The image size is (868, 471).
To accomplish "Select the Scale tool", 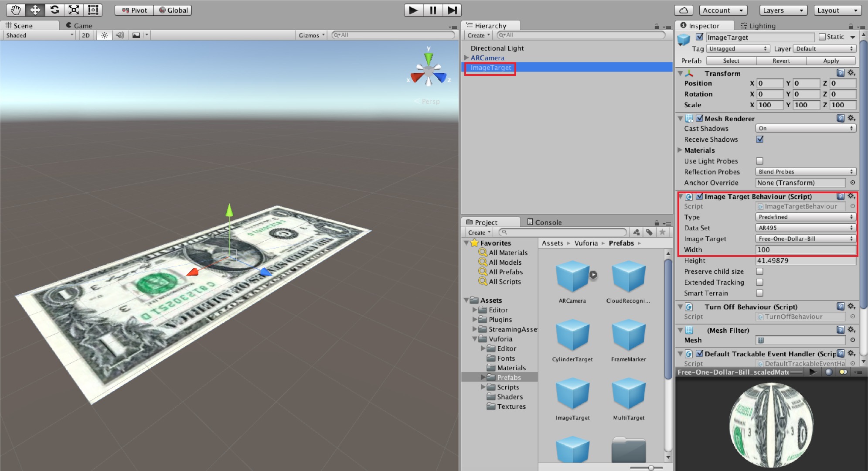I will tap(74, 10).
